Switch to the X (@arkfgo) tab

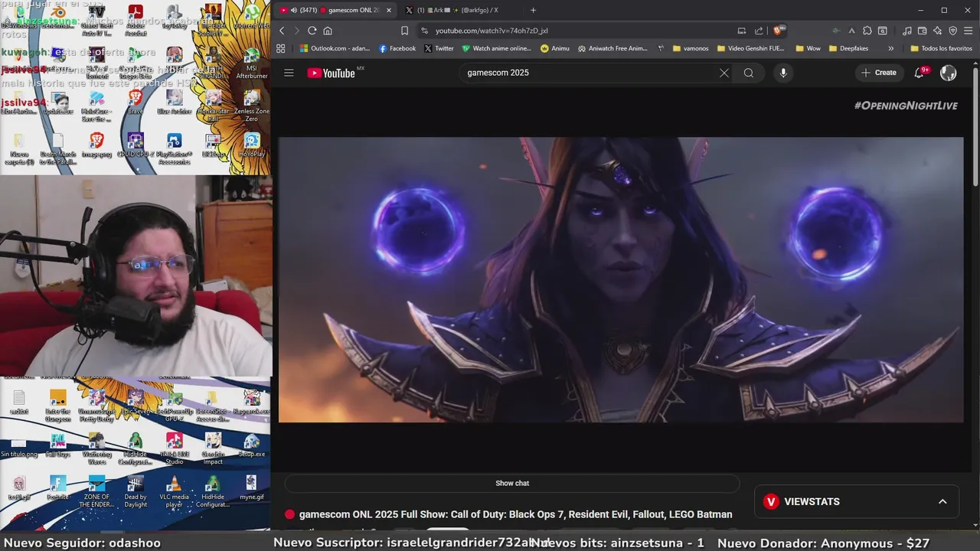(459, 10)
